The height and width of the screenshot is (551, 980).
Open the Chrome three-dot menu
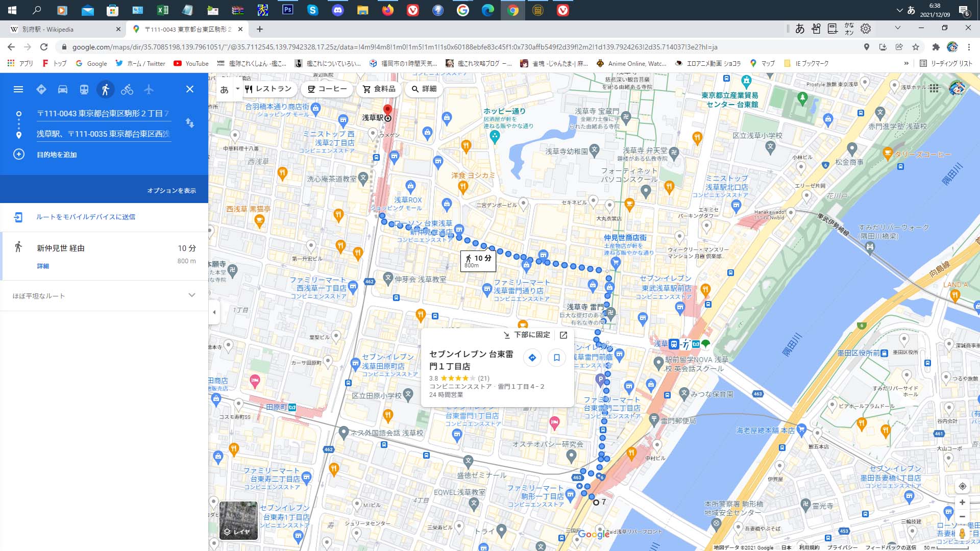(x=969, y=47)
